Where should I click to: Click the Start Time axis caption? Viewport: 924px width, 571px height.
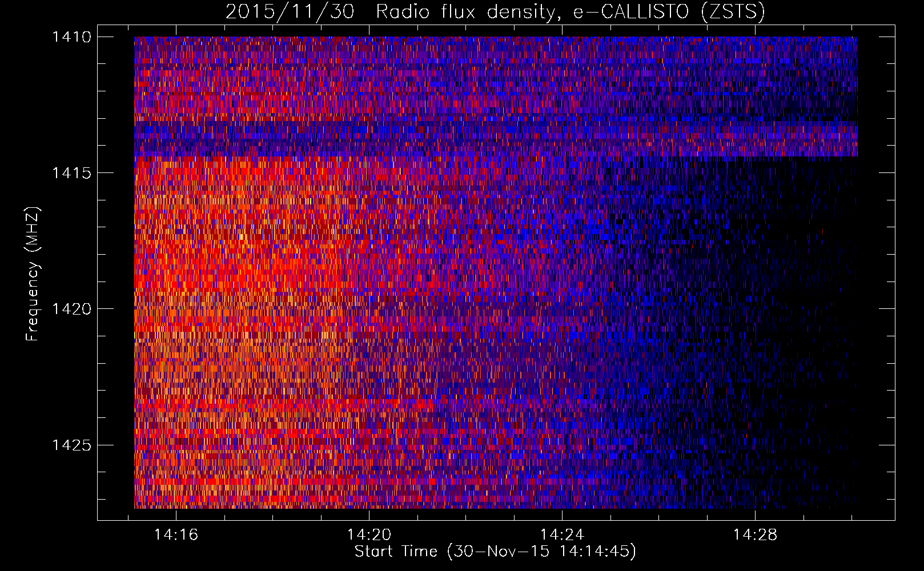[x=495, y=552]
